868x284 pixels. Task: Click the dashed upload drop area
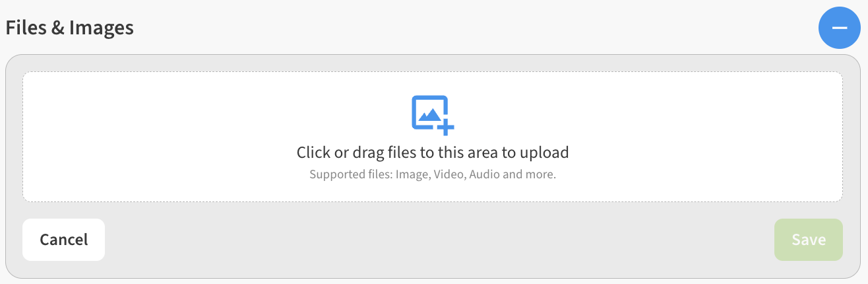pyautogui.click(x=433, y=137)
